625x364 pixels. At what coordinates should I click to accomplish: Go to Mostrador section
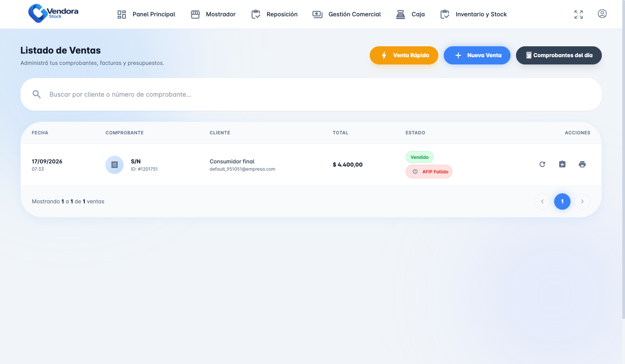213,15
